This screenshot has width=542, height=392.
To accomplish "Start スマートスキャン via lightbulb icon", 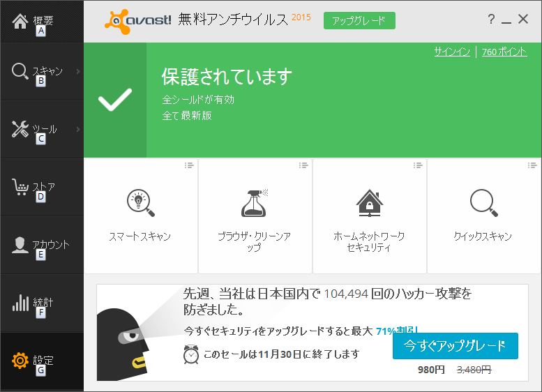I will point(141,203).
